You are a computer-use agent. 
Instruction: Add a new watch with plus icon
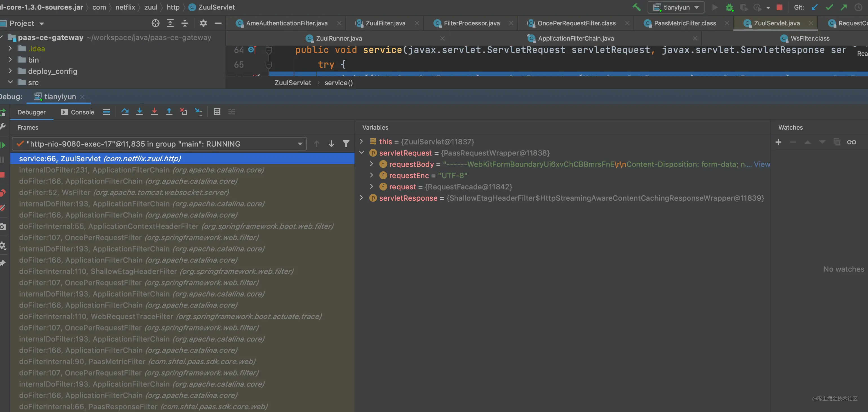778,142
